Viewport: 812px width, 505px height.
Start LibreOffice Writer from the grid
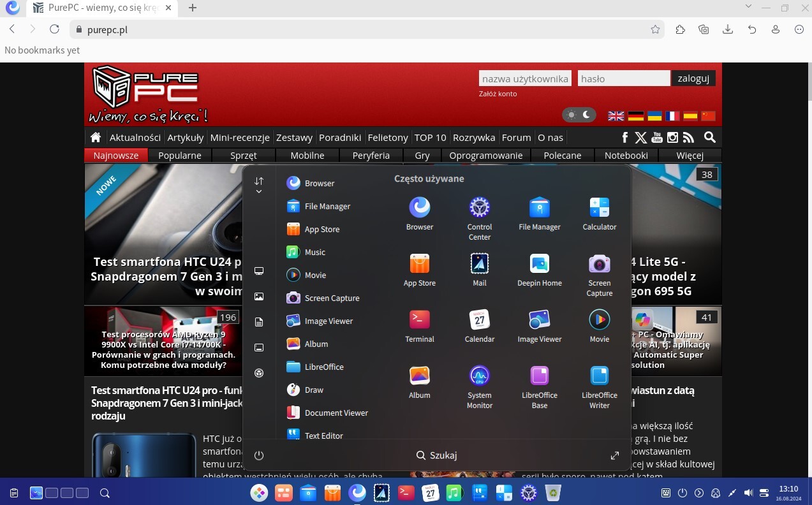click(x=599, y=376)
